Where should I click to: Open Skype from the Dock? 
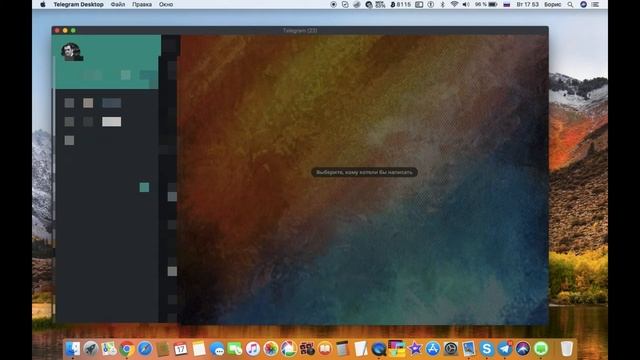click(x=487, y=349)
